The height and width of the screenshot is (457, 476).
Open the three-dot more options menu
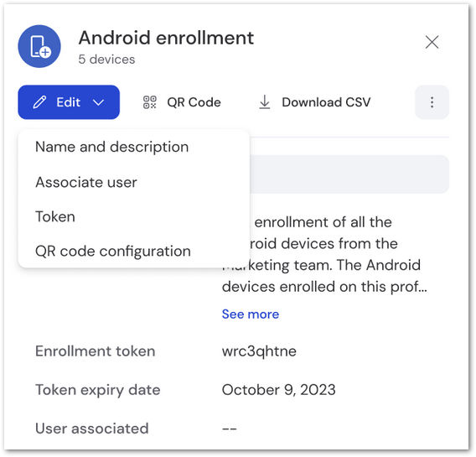(432, 102)
